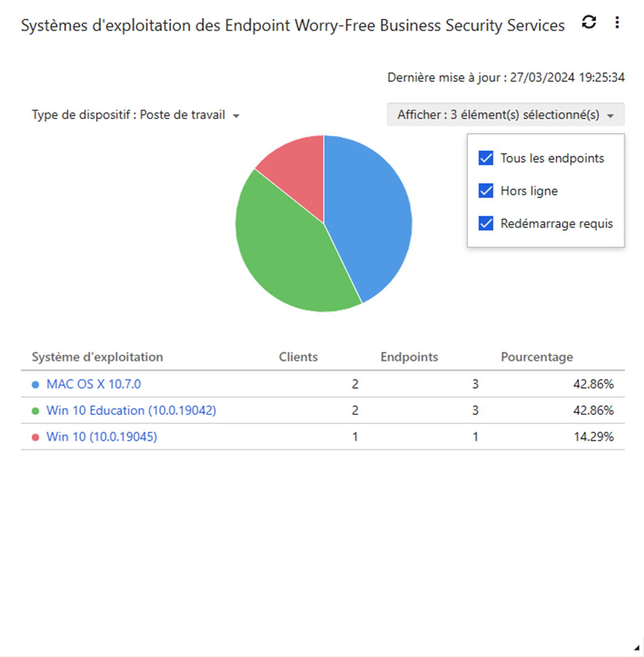Uncheck the Hors ligne checkbox
The width and height of the screenshot is (644, 657).
486,191
